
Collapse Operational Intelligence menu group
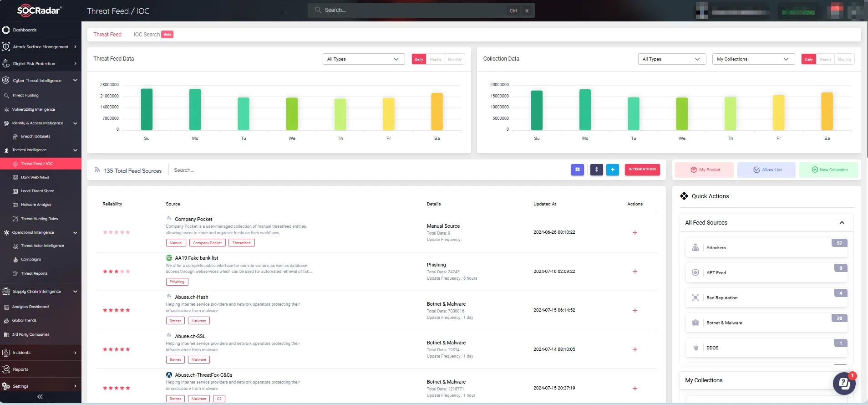[75, 232]
